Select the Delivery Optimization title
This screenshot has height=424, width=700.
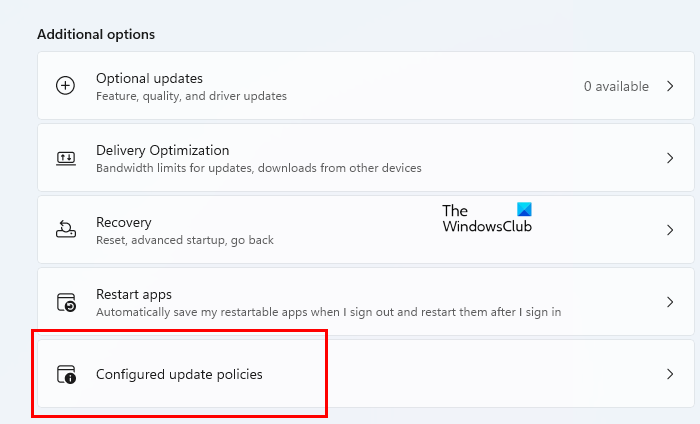pos(162,150)
